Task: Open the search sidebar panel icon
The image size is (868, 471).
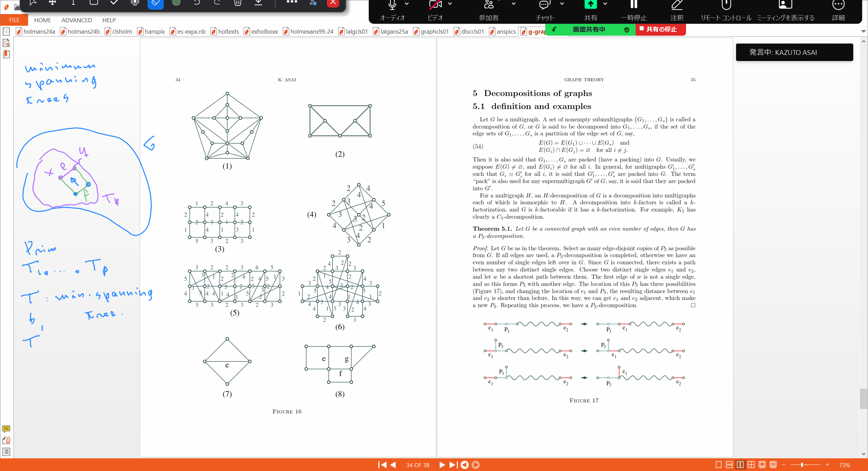Action: point(6,43)
